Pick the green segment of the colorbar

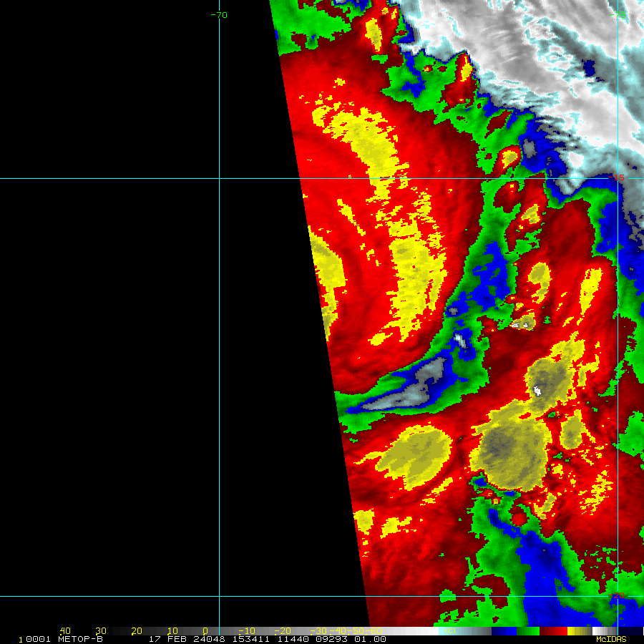528,631
